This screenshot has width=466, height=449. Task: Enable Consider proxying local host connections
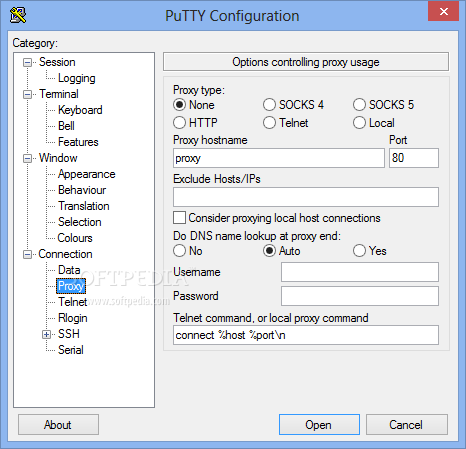pos(179,218)
